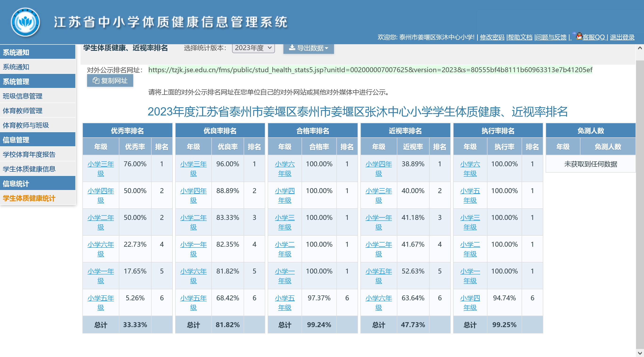The width and height of the screenshot is (644, 357).
Task: Click the 33.33% total excellence rate cell
Action: coord(135,325)
